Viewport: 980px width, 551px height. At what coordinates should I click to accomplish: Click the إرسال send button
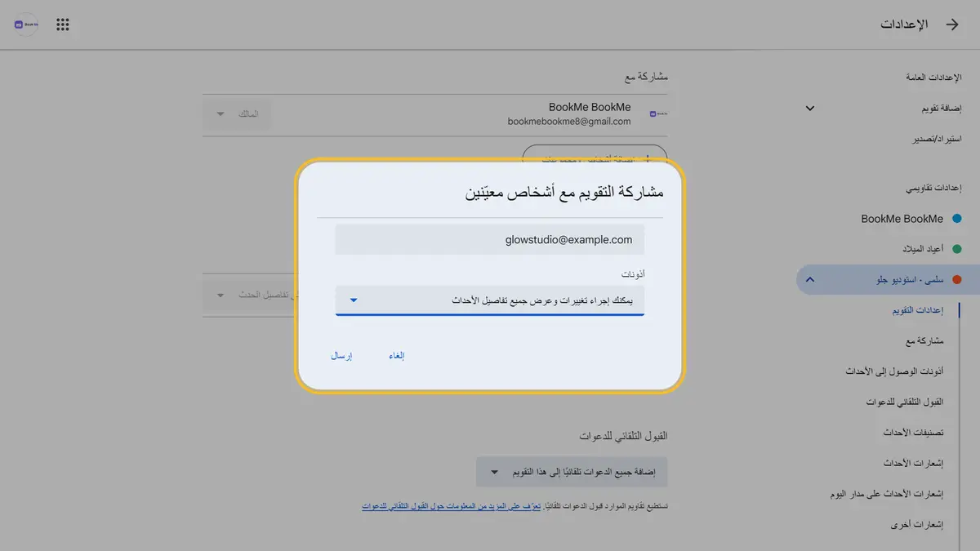(341, 355)
